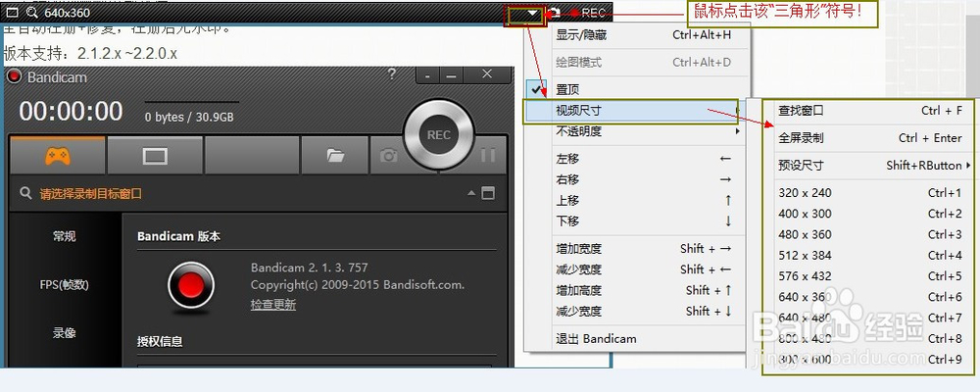Viewport: 980px width, 392px height.
Task: Choose 减少宽度 with Shift + ← shortcut
Action: [636, 269]
